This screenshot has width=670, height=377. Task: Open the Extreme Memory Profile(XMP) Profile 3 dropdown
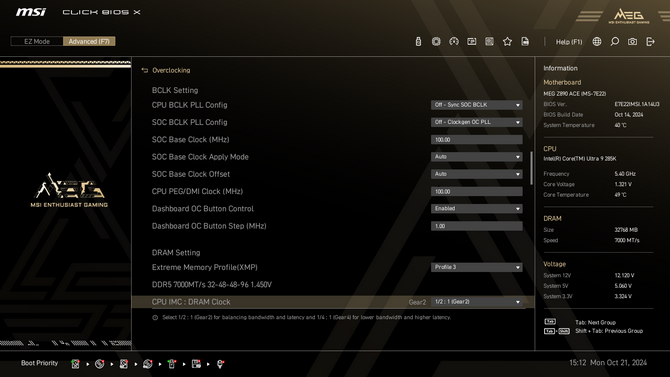click(476, 267)
